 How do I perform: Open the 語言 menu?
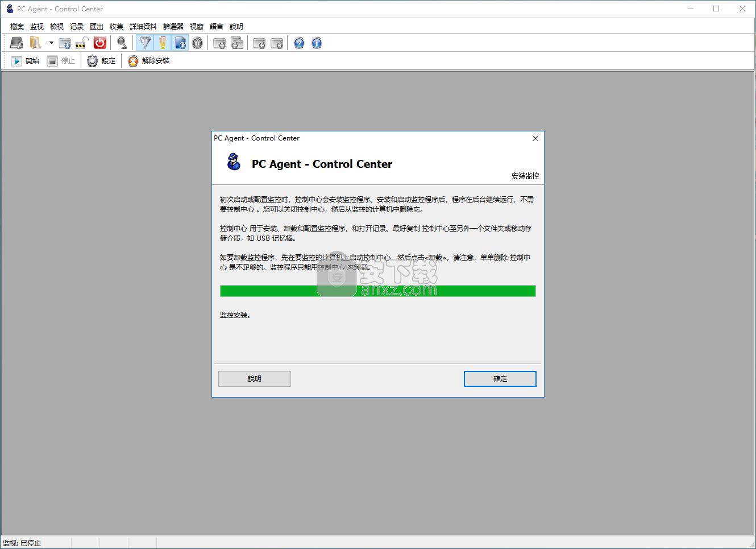point(217,27)
